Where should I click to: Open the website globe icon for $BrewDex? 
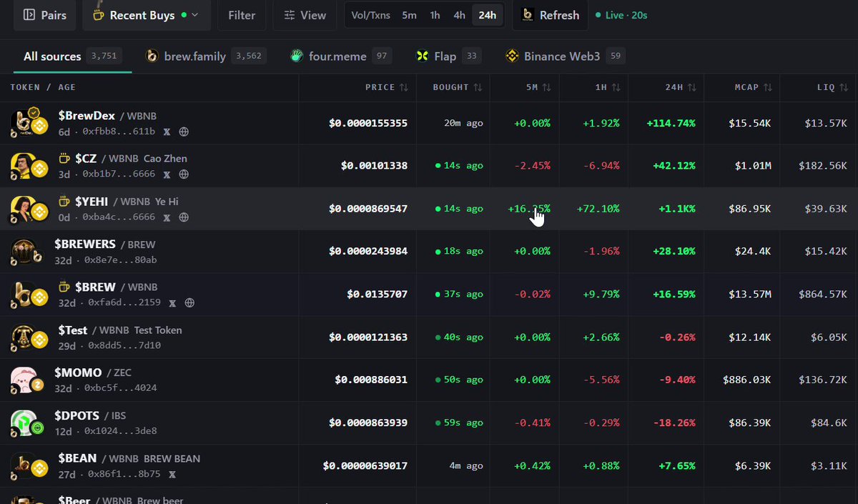(184, 132)
